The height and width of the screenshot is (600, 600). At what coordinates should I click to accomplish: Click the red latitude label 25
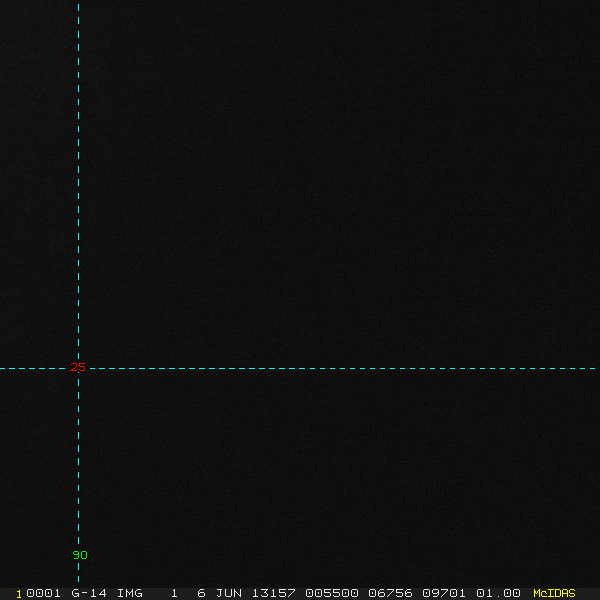point(78,367)
